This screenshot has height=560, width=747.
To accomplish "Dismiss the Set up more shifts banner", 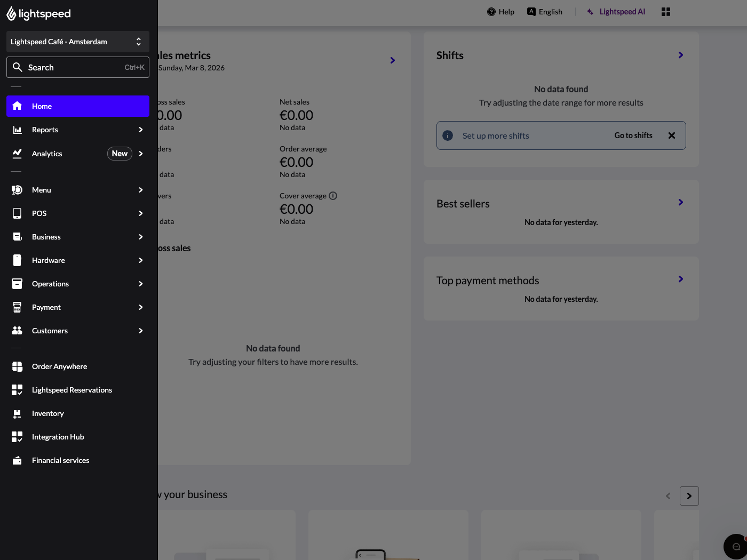I will click(672, 135).
